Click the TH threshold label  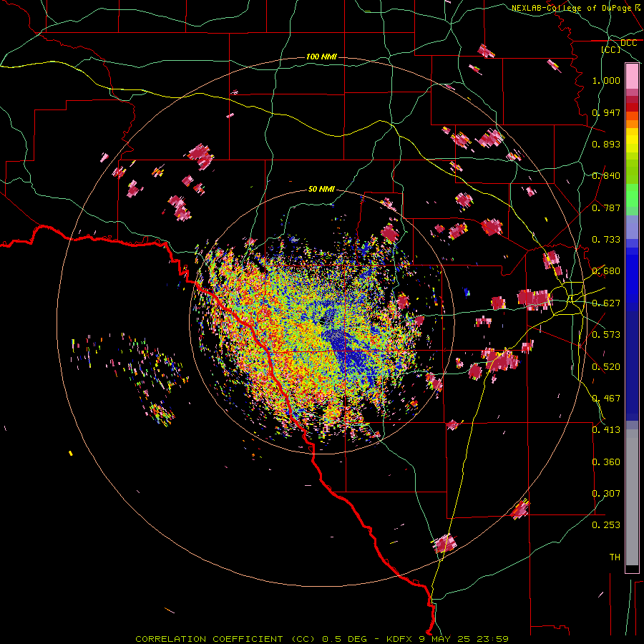coord(615,557)
